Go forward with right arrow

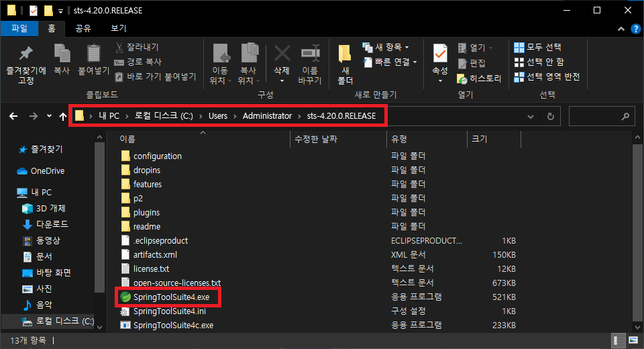pyautogui.click(x=34, y=116)
